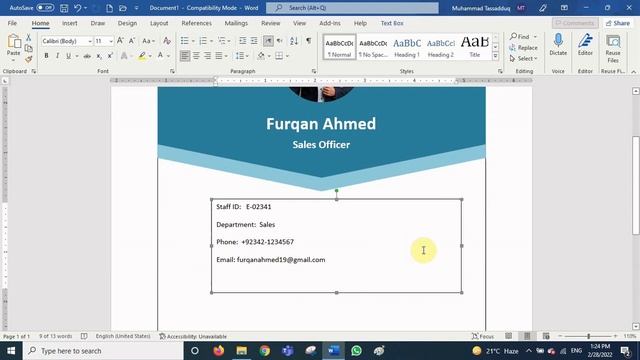Click the text highlight color swatch

(142, 56)
